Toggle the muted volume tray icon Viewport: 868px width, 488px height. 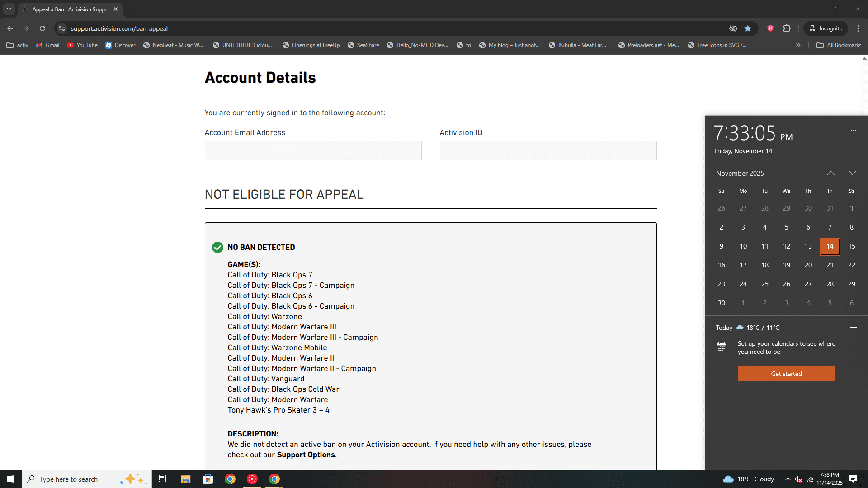pyautogui.click(x=798, y=479)
